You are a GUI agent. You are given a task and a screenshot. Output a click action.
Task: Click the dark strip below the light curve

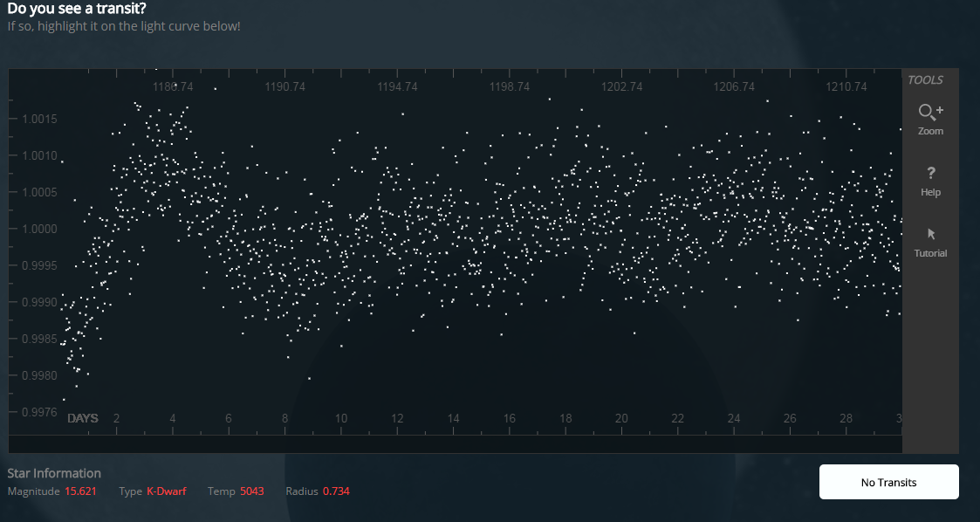point(454,443)
